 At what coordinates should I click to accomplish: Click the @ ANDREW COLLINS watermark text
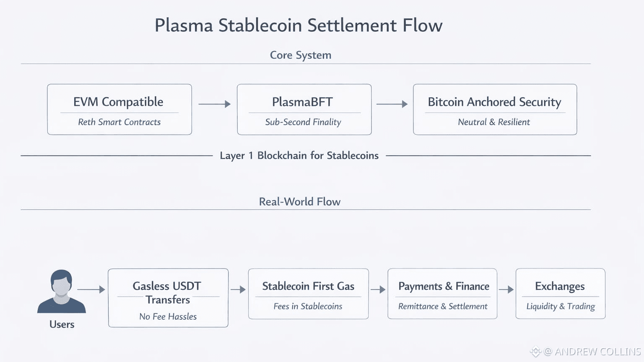point(592,352)
